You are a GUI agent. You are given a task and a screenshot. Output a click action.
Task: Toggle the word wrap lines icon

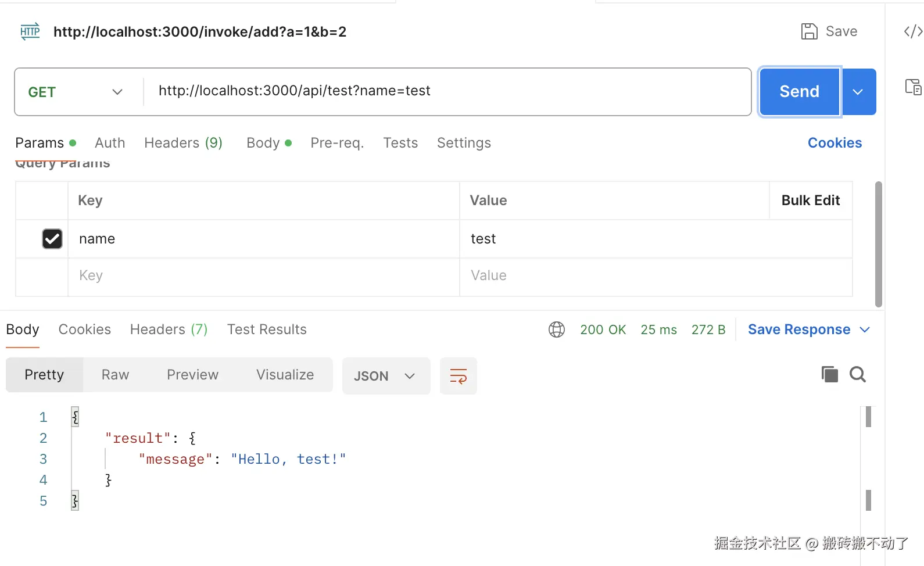(x=458, y=376)
